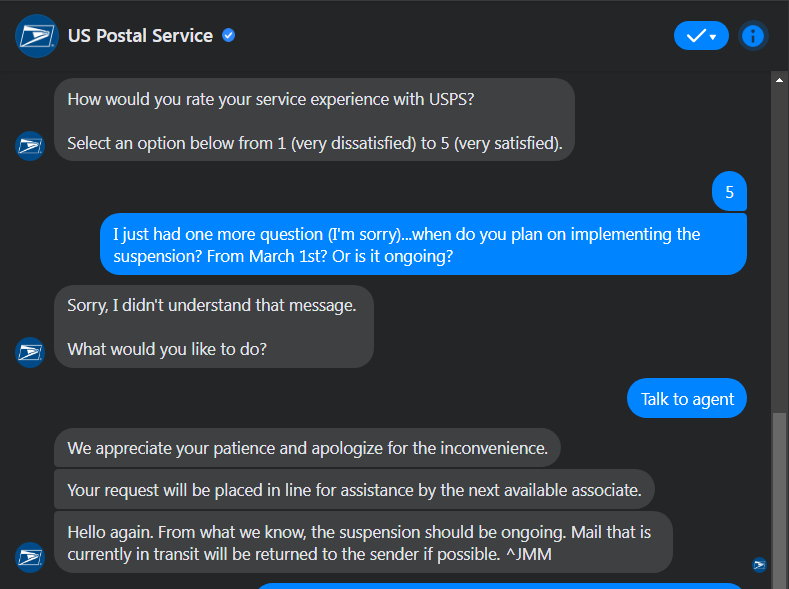
Task: Open the US Postal Service page name link
Action: 140,36
